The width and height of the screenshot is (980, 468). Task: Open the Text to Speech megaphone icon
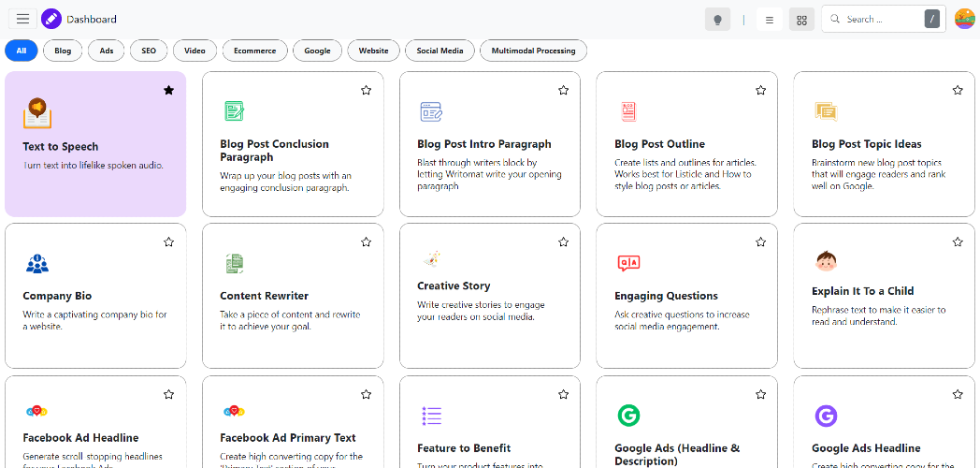click(36, 112)
